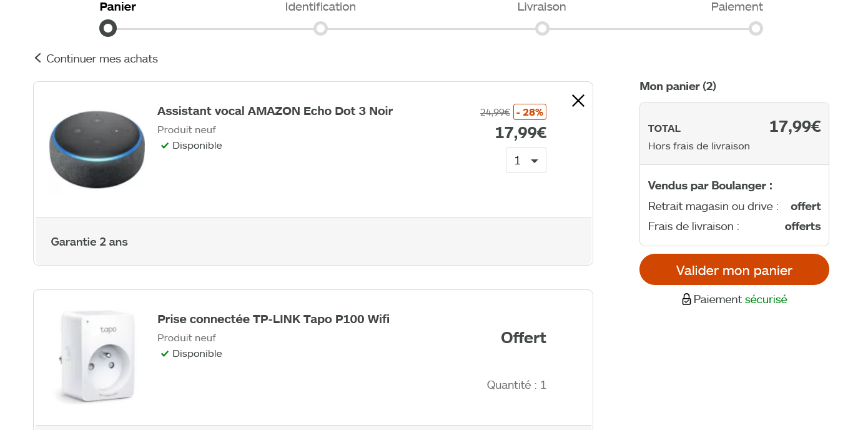Select the Livraison step circle marker
Screen dimensions: 868x430
click(x=542, y=29)
